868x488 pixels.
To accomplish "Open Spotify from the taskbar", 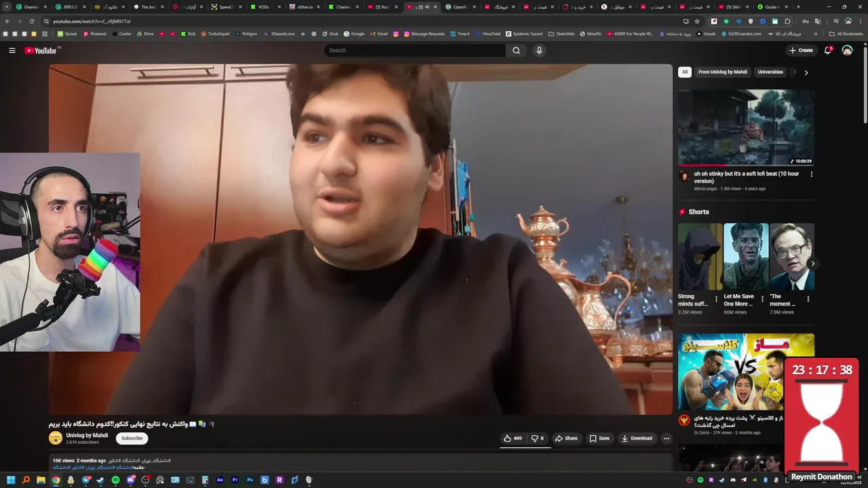I will pos(115,480).
